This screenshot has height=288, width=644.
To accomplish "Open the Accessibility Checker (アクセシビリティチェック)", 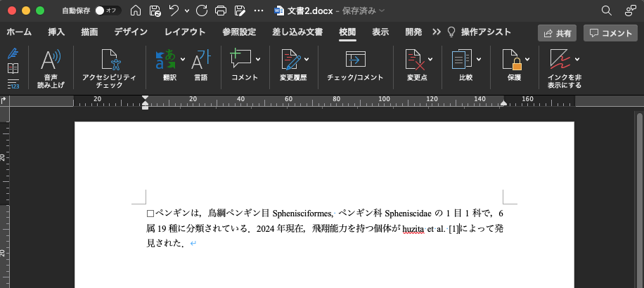I will pos(109,60).
